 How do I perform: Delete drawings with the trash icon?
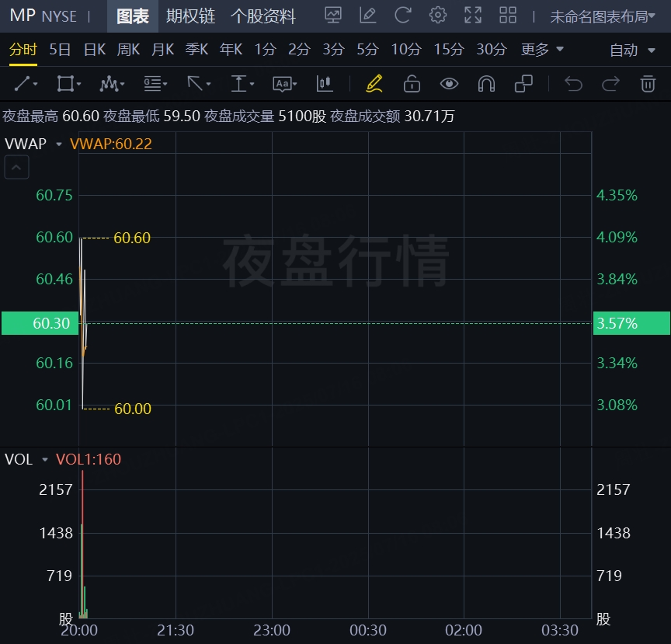648,84
